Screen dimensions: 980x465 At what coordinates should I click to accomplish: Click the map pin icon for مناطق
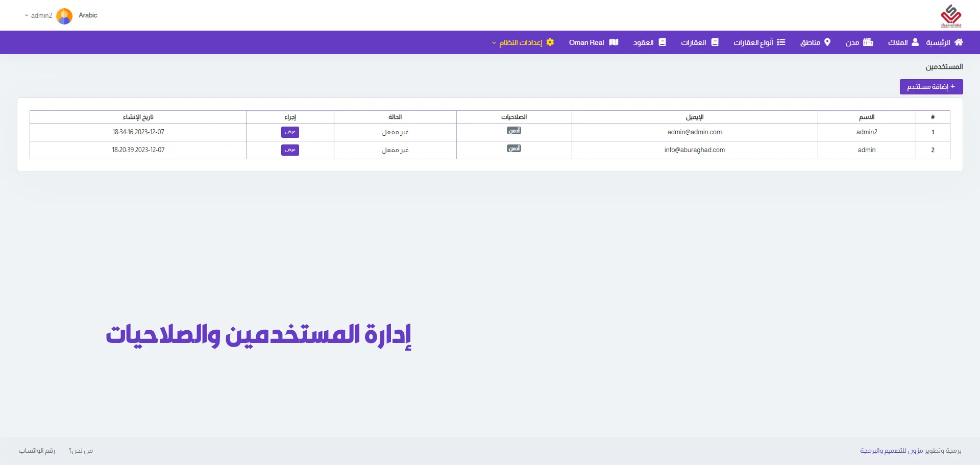pos(827,42)
